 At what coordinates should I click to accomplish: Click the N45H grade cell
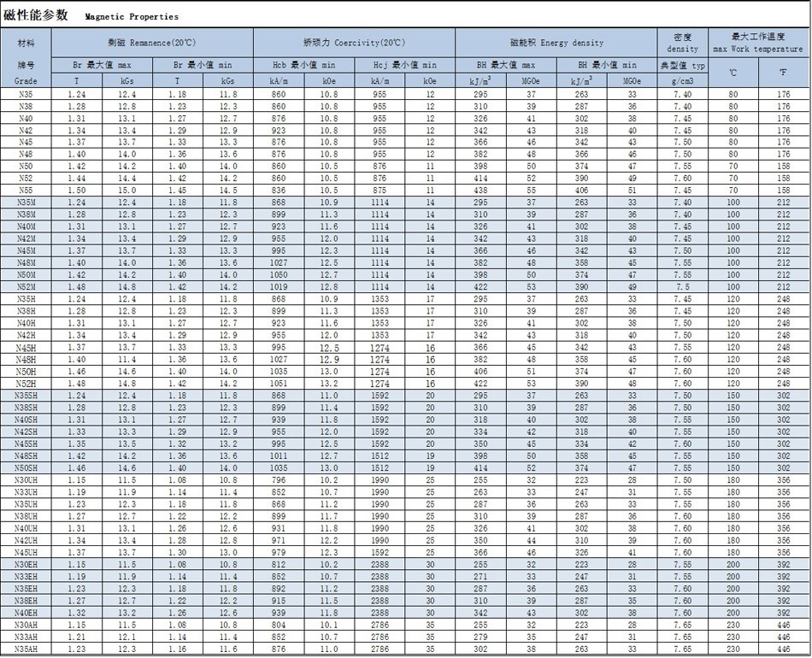click(26, 348)
